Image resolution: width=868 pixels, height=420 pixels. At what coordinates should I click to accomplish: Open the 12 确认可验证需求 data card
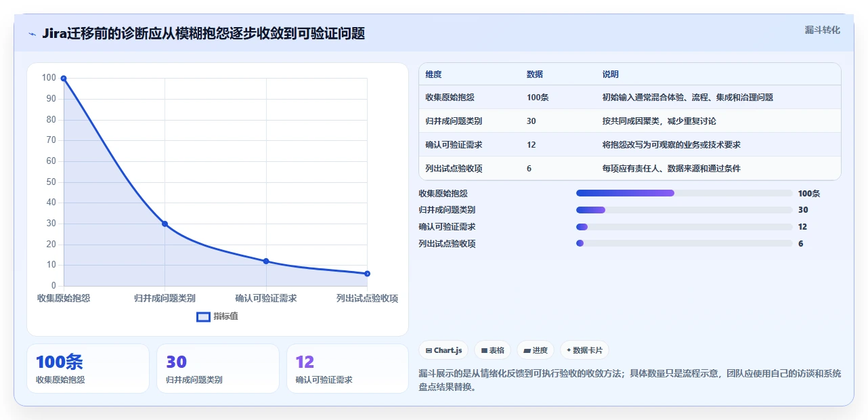click(348, 369)
